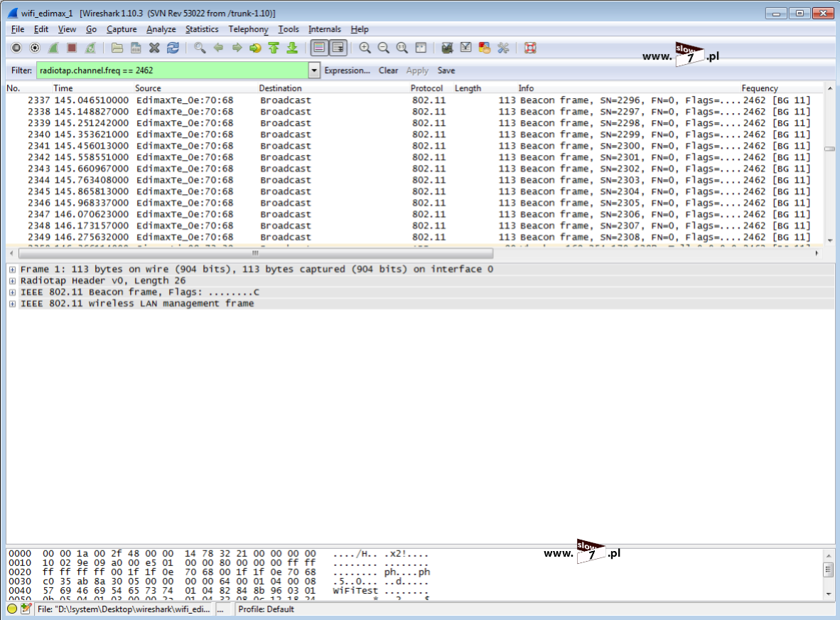Stop the running capture
Screen dimensions: 840x620
pyautogui.click(x=71, y=48)
